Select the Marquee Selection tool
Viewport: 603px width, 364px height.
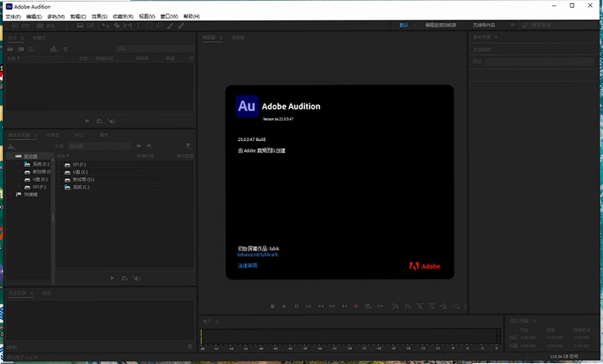pos(149,26)
